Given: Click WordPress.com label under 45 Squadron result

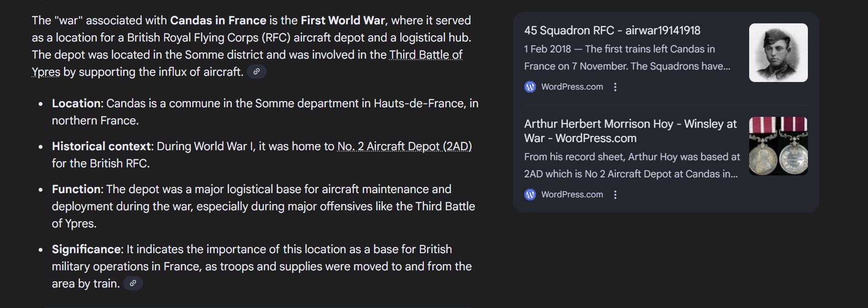Looking at the screenshot, I should pyautogui.click(x=572, y=87).
